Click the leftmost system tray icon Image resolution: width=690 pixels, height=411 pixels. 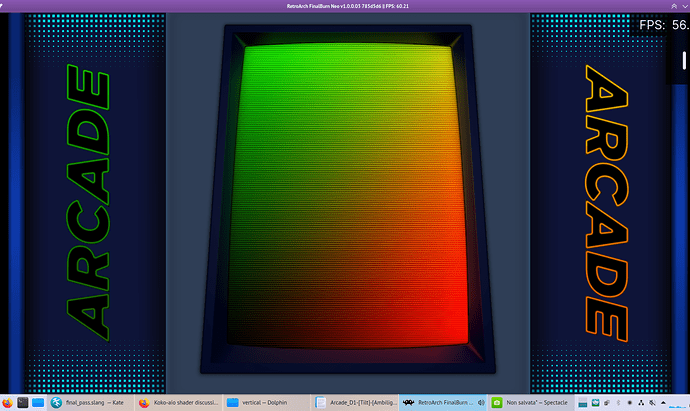584,403
